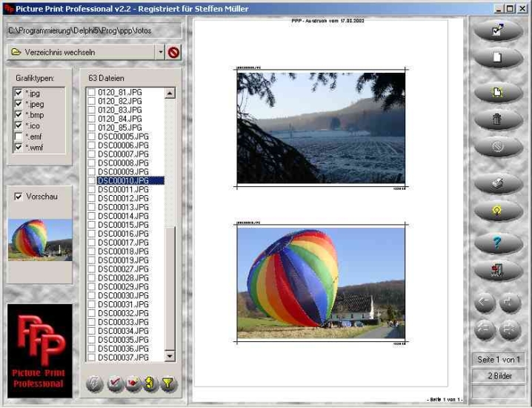532x408 pixels.
Task: Click file list scroll down arrow
Action: (169, 357)
